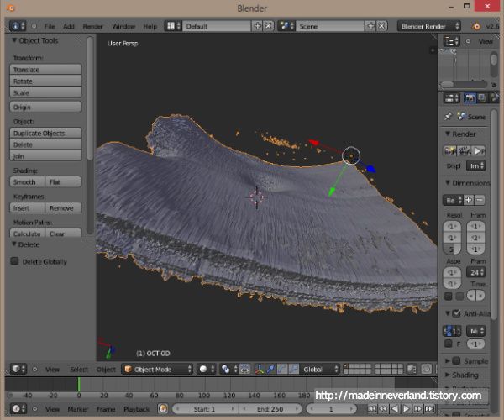This screenshot has width=504, height=420.
Task: Expand the Shading panel
Action: coord(448,375)
